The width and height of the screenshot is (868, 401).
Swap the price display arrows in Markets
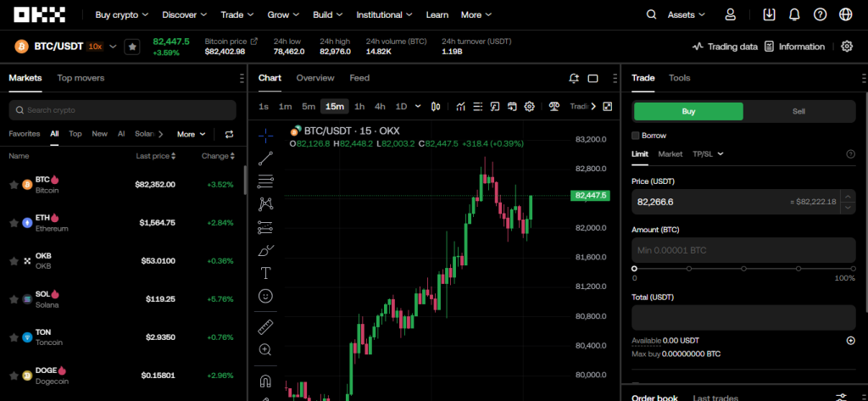click(229, 134)
